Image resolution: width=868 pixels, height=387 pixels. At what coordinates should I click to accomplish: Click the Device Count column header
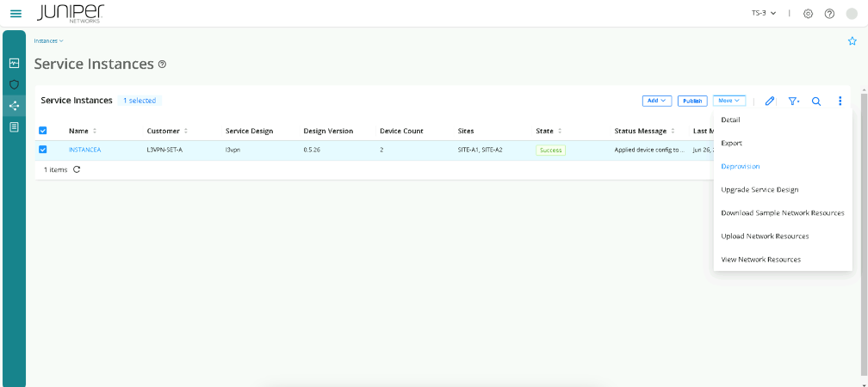(x=401, y=131)
